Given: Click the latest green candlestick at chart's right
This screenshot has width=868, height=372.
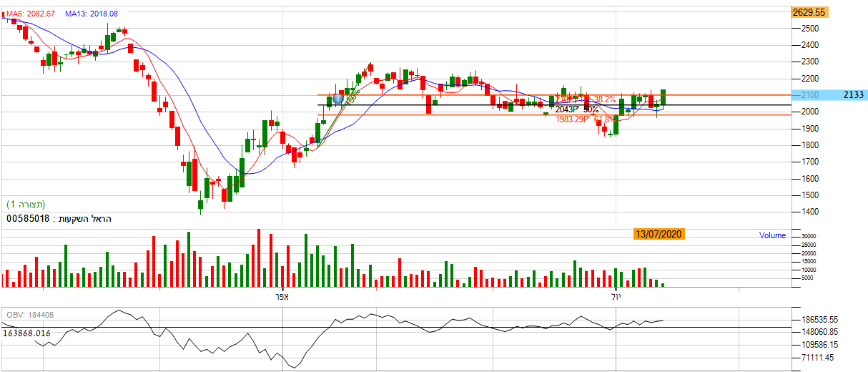Looking at the screenshot, I should point(664,97).
